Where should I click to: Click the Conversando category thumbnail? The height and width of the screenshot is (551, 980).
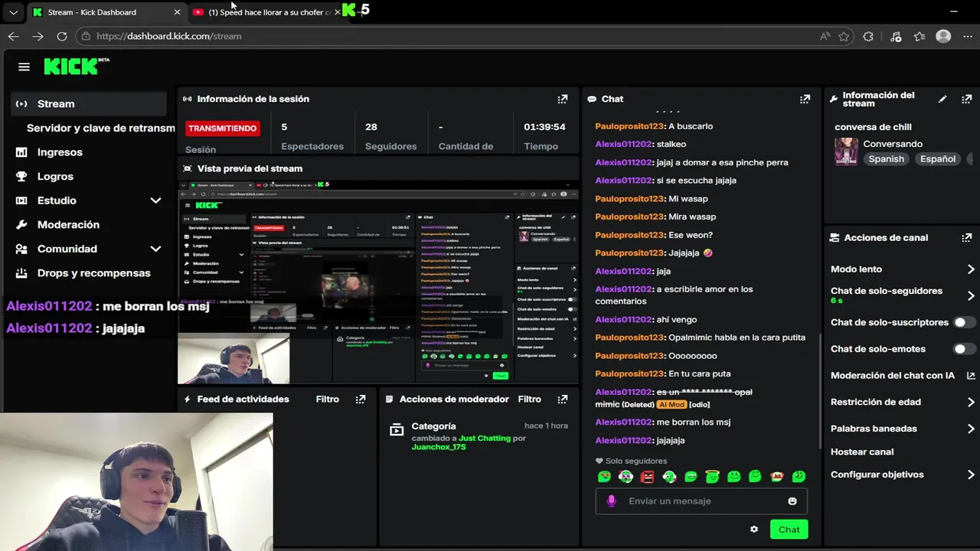pyautogui.click(x=846, y=152)
